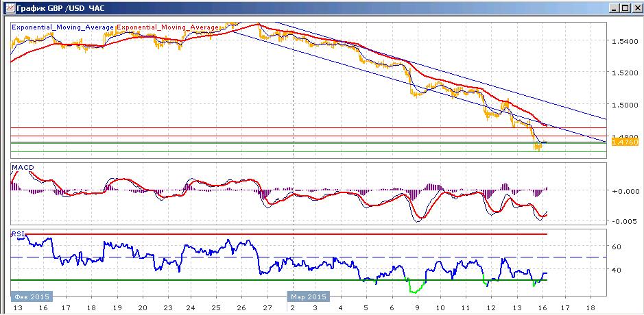
Task: Click the MACD indicator panel label
Action: [x=23, y=167]
